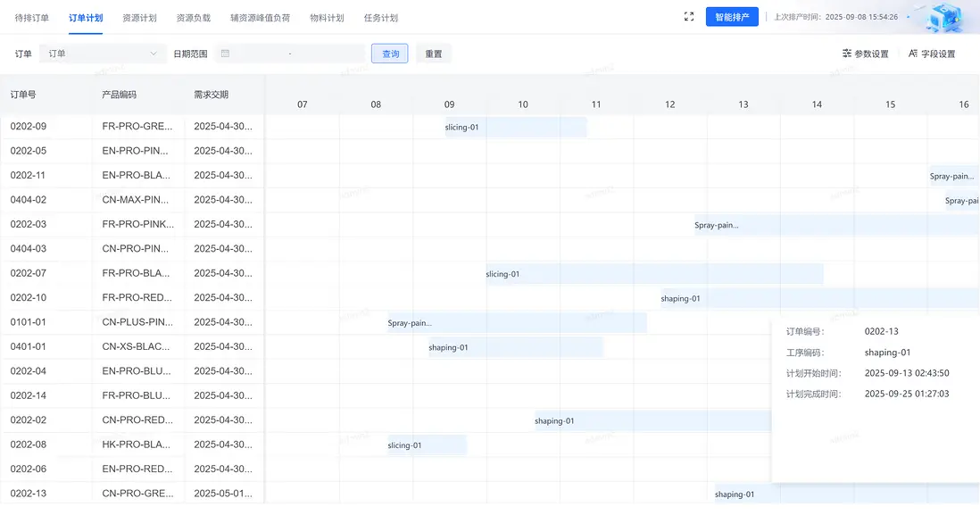Select the 辅资源峰值负荷 tab
The width and height of the screenshot is (980, 515).
pos(260,18)
